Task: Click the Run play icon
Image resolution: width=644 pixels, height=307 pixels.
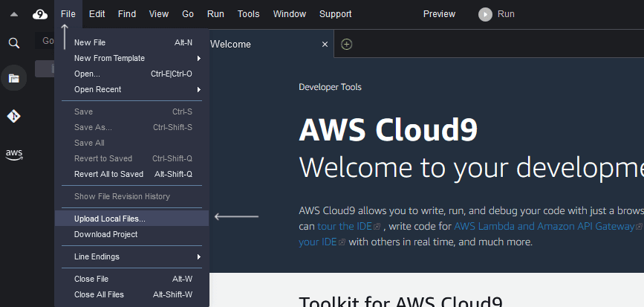Action: 485,14
